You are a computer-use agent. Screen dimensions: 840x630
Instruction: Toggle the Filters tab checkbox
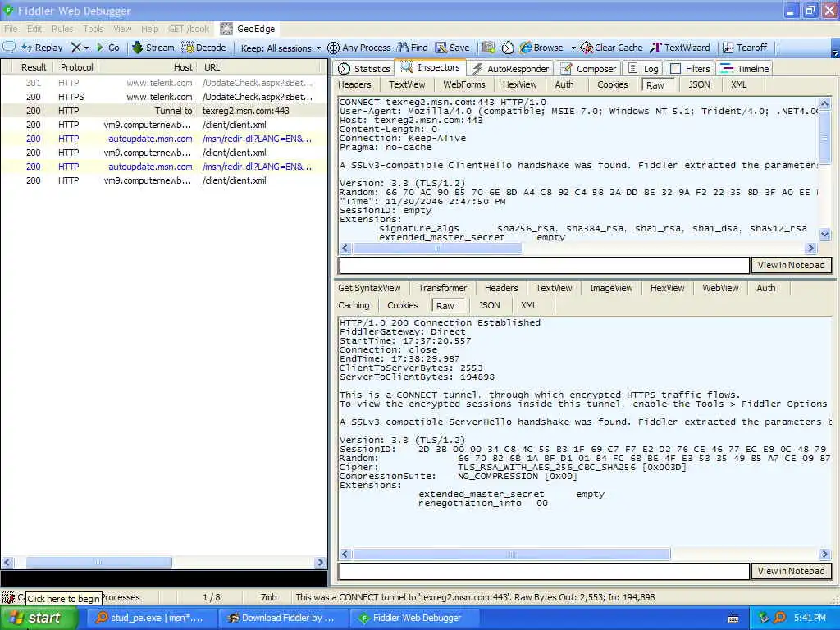tap(676, 69)
